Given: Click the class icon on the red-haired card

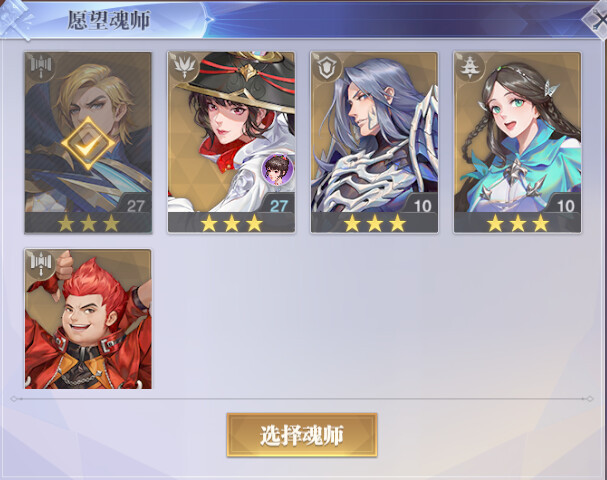Looking at the screenshot, I should [41, 264].
